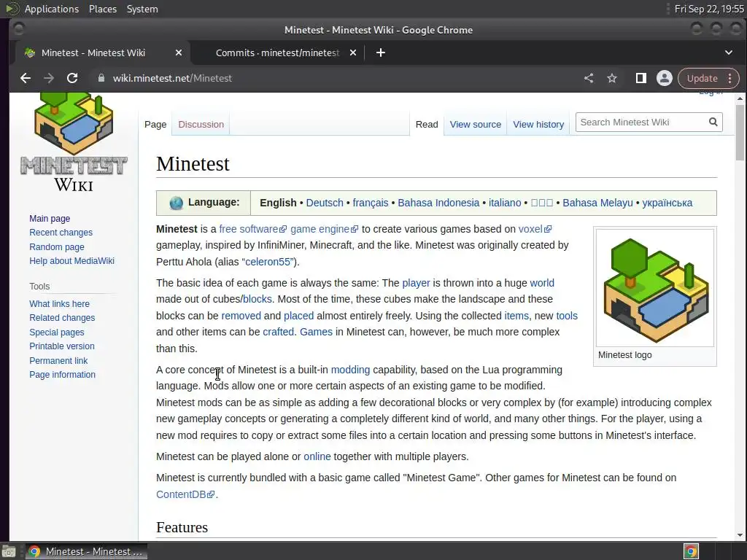Click the scrollbar down arrow
The height and width of the screenshot is (560, 747).
740,534
